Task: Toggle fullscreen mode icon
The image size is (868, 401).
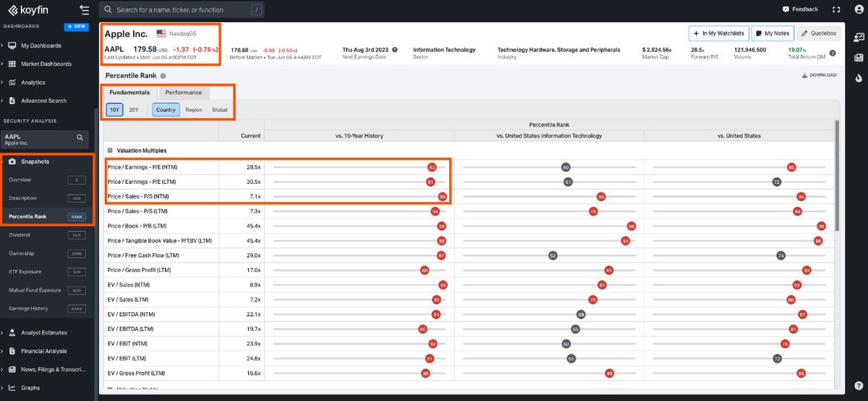Action: point(837,9)
